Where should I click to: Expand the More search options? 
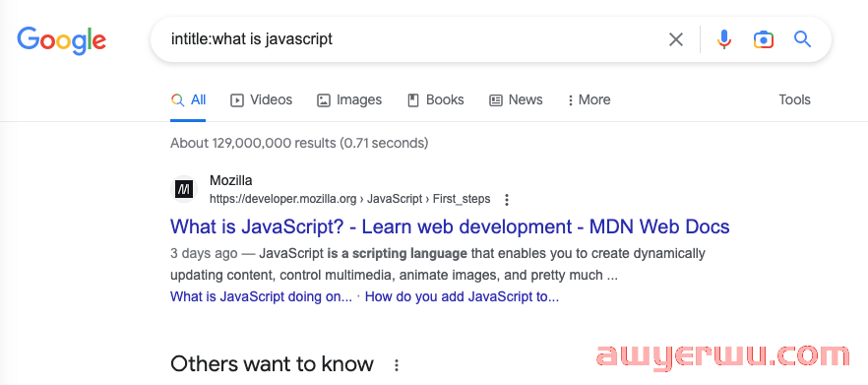click(589, 100)
